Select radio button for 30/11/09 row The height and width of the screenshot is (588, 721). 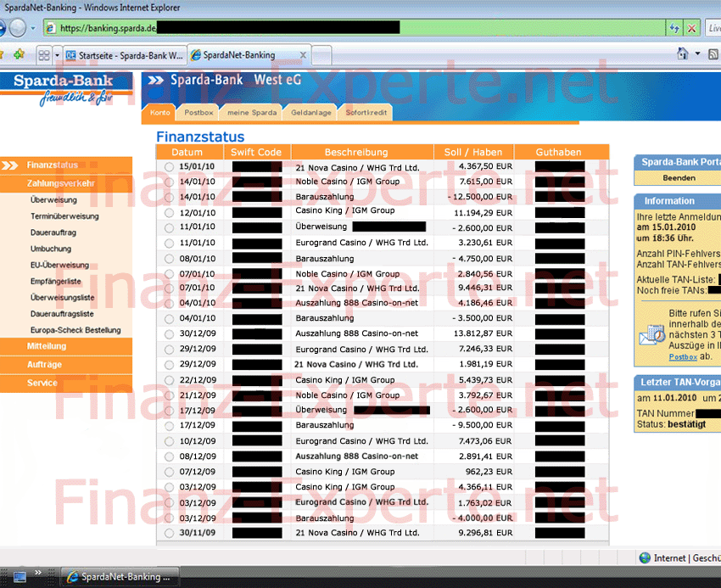point(169,533)
